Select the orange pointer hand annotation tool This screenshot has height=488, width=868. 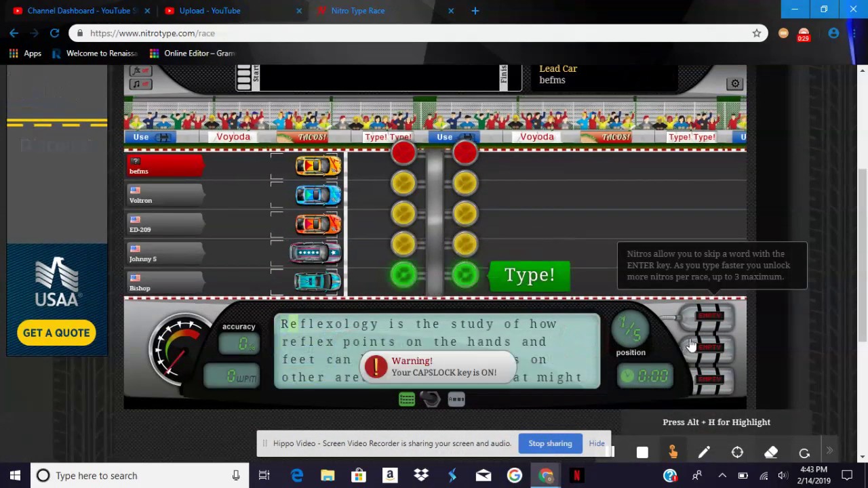coord(673,452)
